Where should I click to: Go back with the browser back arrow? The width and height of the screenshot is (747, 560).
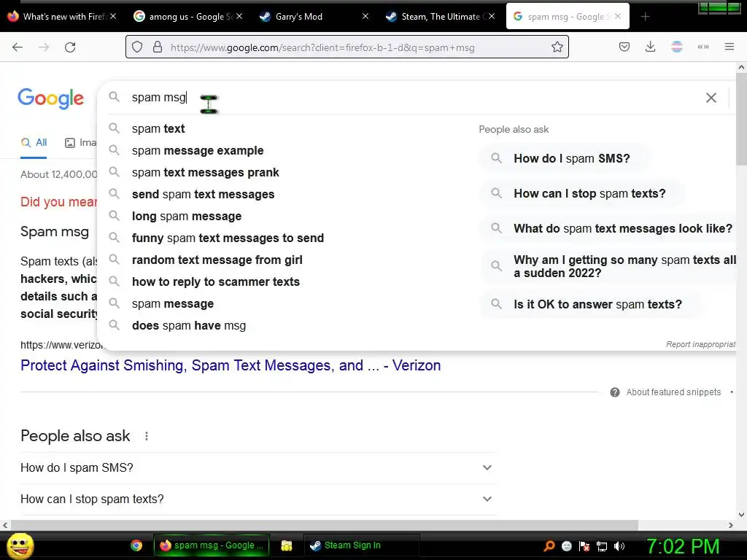(18, 47)
